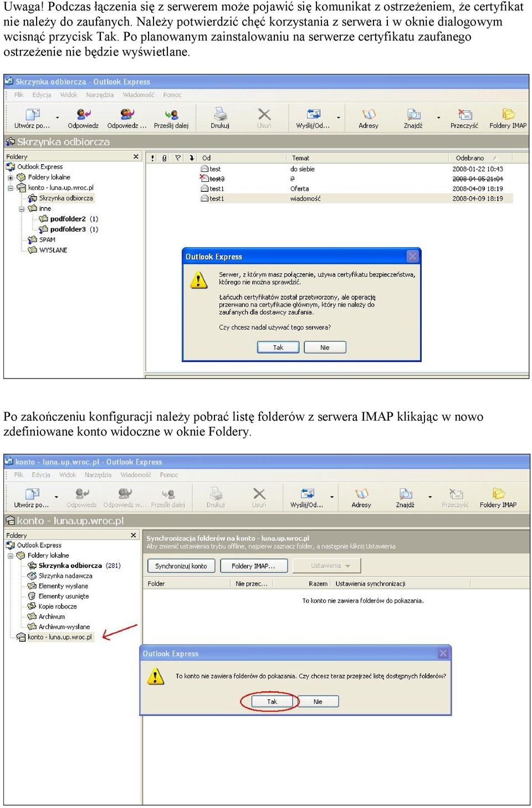Screen dimensions: 532x808
Task: Open Plik menu in Skrzynka odbiorcza window
Action: (x=19, y=95)
